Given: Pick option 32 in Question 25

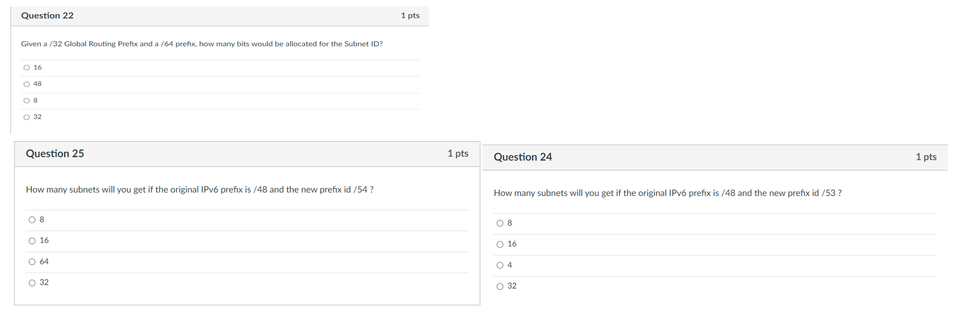Looking at the screenshot, I should 32,283.
